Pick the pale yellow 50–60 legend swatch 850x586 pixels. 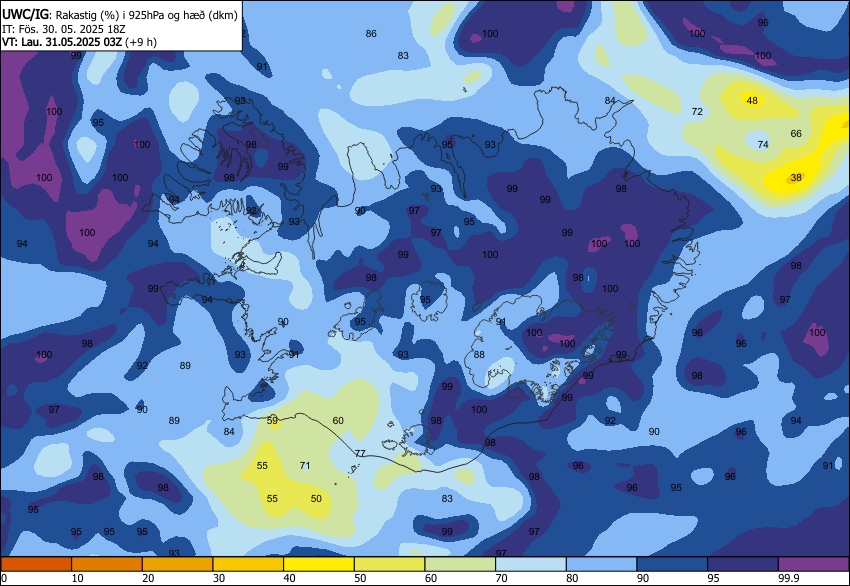pos(389,564)
